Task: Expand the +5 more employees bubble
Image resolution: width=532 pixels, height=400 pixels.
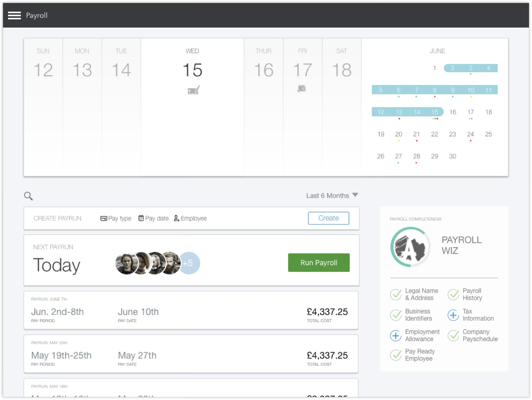Action: coord(189,263)
